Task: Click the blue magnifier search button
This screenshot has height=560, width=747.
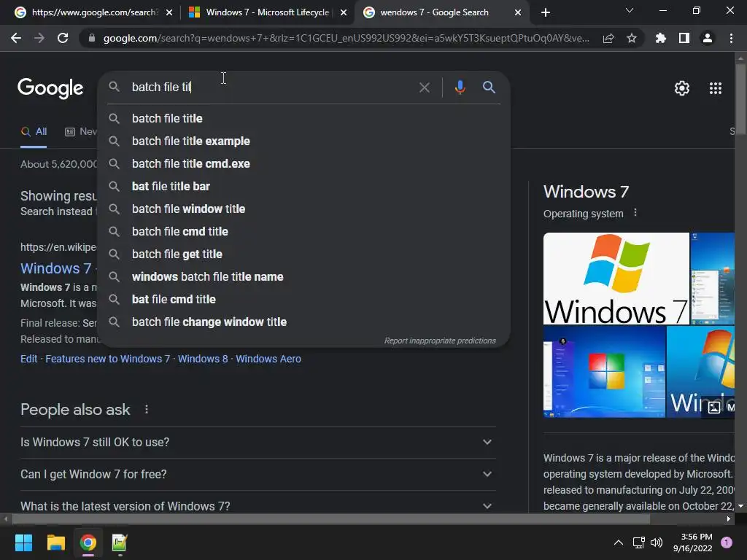Action: pos(489,87)
